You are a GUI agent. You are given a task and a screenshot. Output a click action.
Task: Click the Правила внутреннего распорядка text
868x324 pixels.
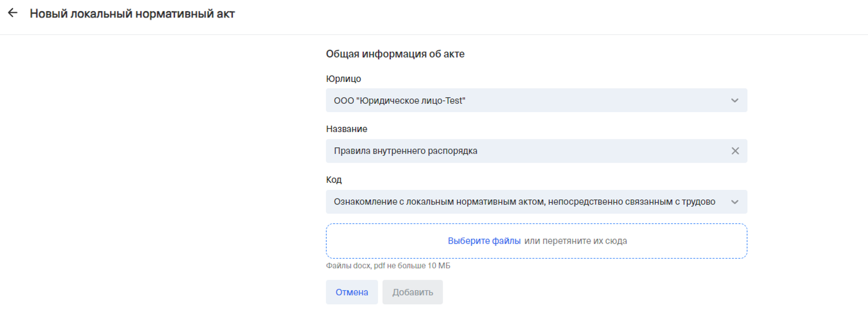tap(405, 151)
